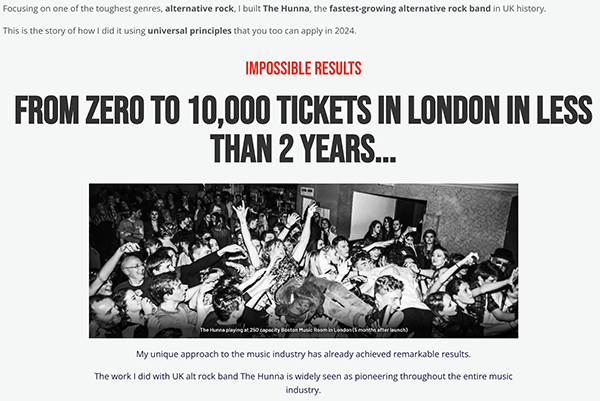Select the bold "alternative rock" text
Screen dimensions: 600x401
coord(199,8)
